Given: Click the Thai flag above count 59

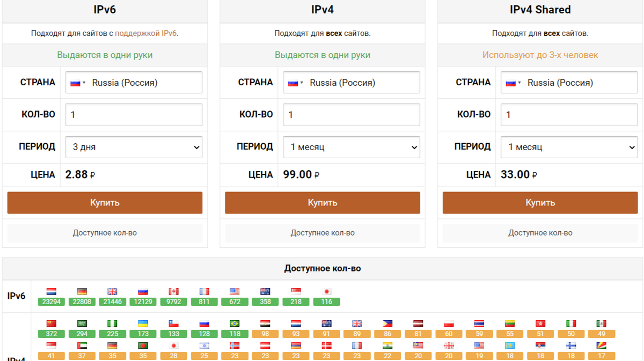Looking at the screenshot, I should 479,324.
